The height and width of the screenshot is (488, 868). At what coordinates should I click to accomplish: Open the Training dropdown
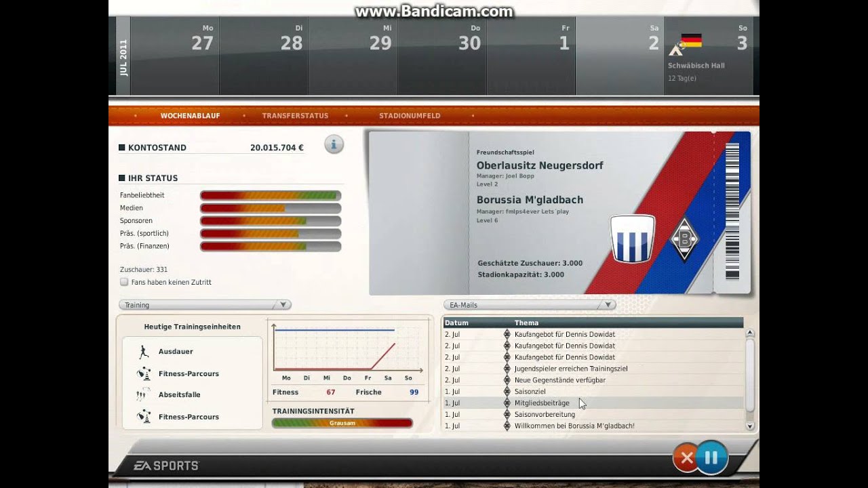205,305
